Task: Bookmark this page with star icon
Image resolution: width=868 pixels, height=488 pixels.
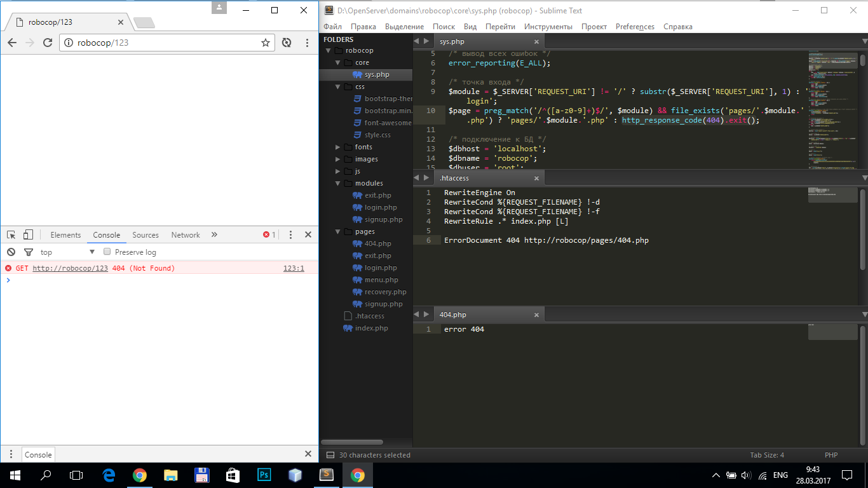Action: [266, 43]
